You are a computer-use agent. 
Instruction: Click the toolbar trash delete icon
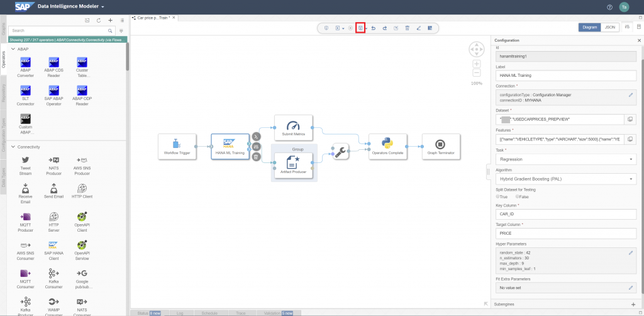click(408, 28)
